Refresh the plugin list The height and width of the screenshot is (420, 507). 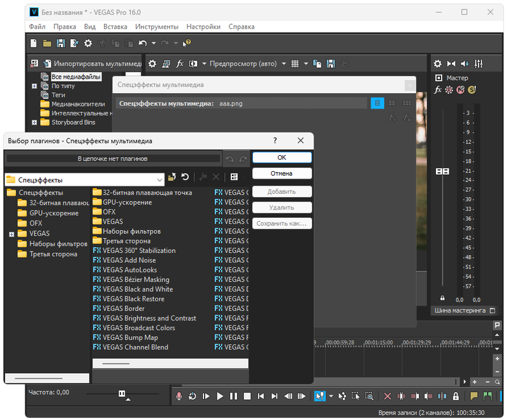(x=185, y=177)
